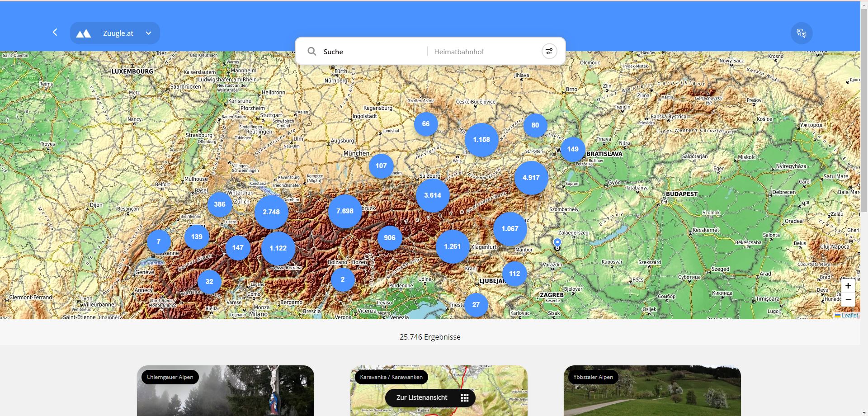Screen dimensions: 868x416
Task: Select the cluster marker labeled 27
Action: click(476, 305)
